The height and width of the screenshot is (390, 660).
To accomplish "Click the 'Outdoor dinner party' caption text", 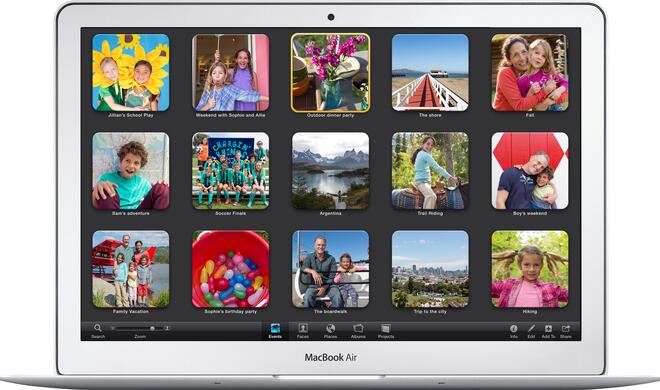I will (x=330, y=115).
